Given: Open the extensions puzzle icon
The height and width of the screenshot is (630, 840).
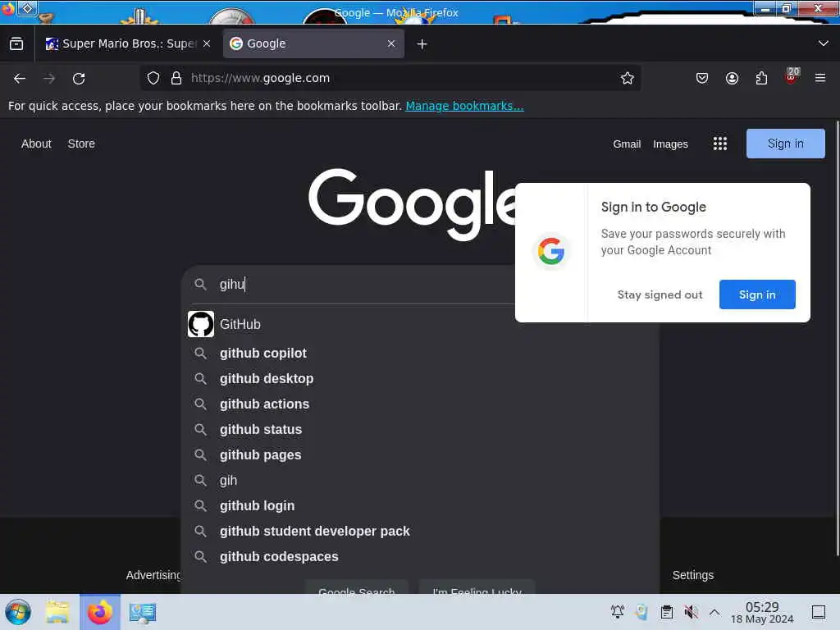Looking at the screenshot, I should coord(761,78).
